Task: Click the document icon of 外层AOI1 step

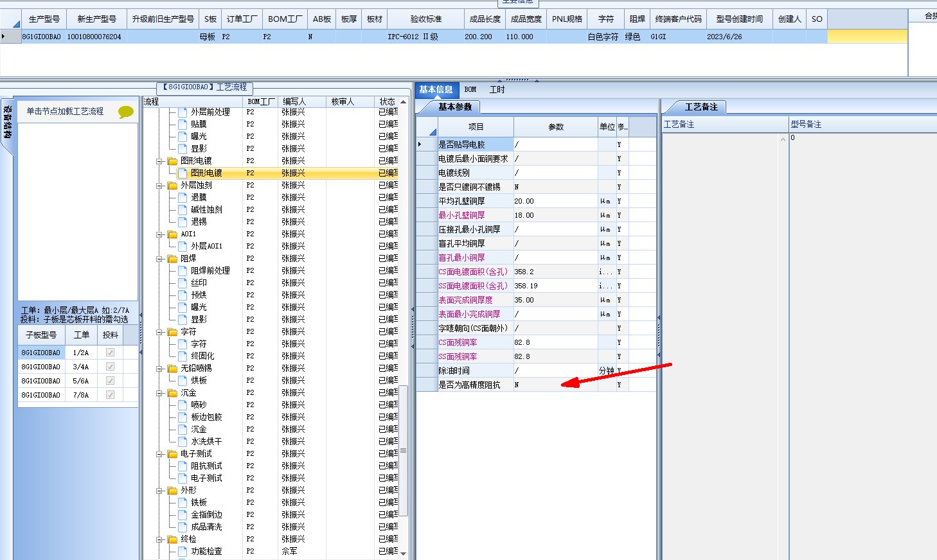Action: click(183, 246)
